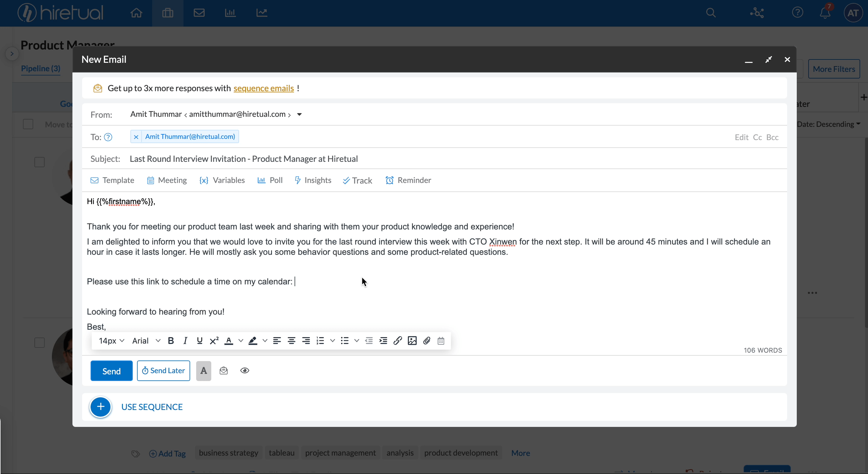Click the sequence email icon beside the A button
This screenshot has height=474, width=868.
click(223, 370)
